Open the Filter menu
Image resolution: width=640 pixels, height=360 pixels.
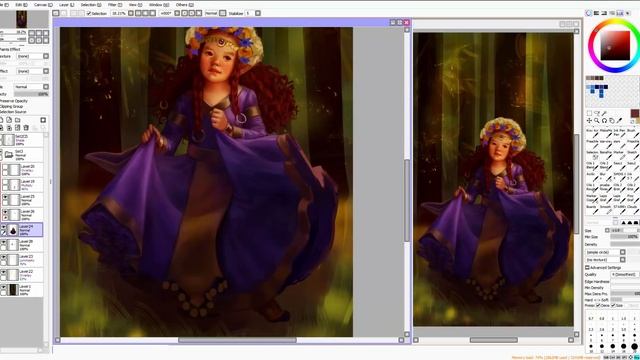[x=115, y=4]
